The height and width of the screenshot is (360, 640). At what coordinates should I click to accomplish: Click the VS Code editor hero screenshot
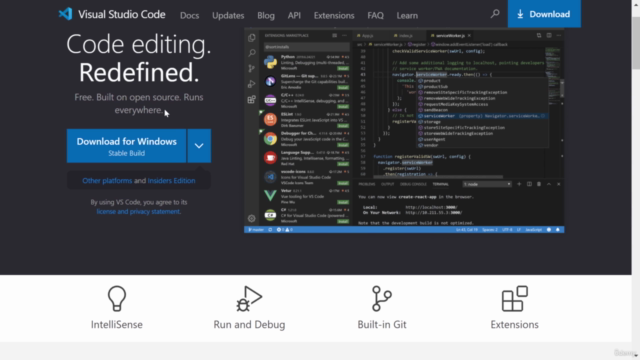coord(404,131)
